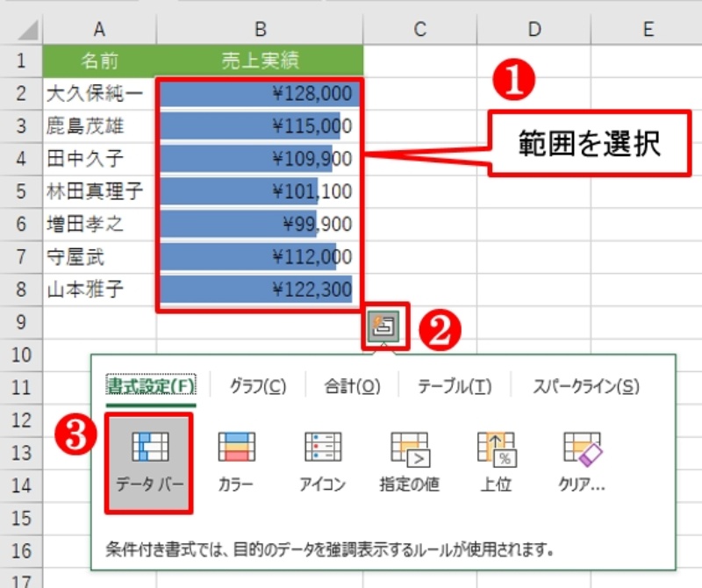Switch to the 書式設定(F) tab
Viewport: 702px width, 588px height.
click(151, 386)
